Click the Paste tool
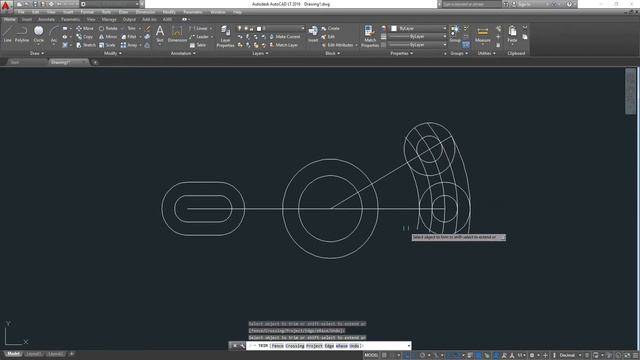The width and height of the screenshot is (640, 360). (x=512, y=34)
